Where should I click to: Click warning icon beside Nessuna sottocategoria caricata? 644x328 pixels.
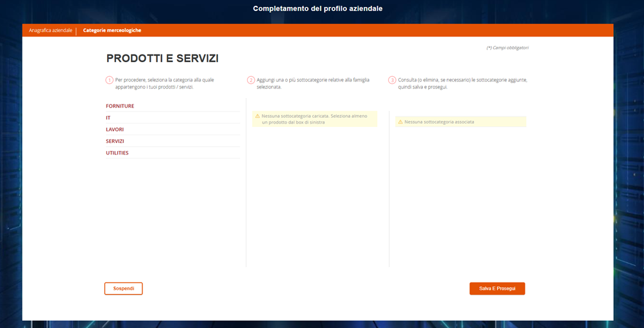257,116
